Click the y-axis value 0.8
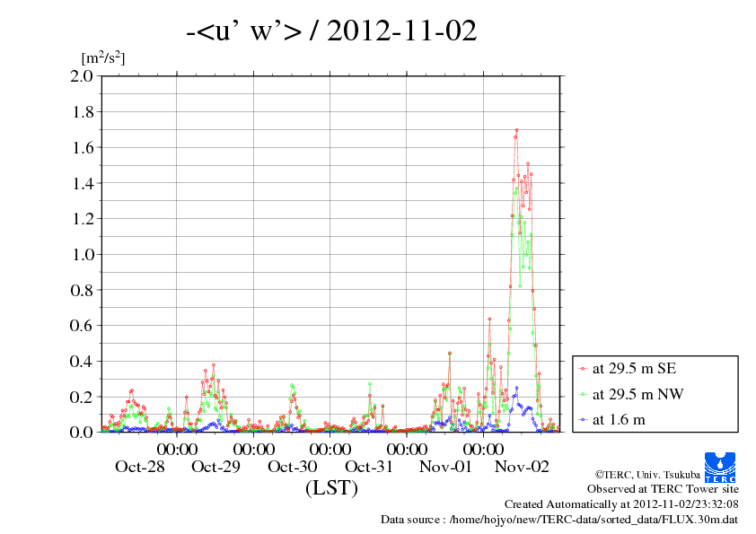This screenshot has height=534, width=756. pyautogui.click(x=82, y=290)
